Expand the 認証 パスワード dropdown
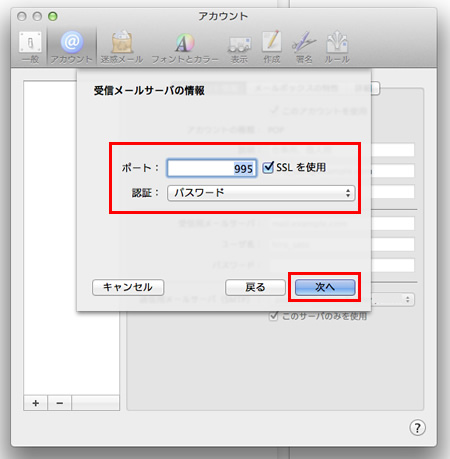The image size is (450, 459). coord(261,193)
